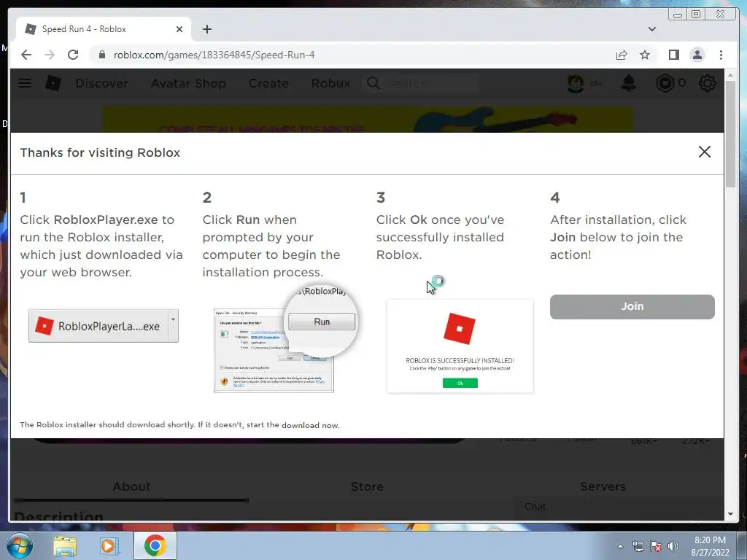Reload the Roblox page
This screenshot has height=560, width=747.
click(x=73, y=55)
